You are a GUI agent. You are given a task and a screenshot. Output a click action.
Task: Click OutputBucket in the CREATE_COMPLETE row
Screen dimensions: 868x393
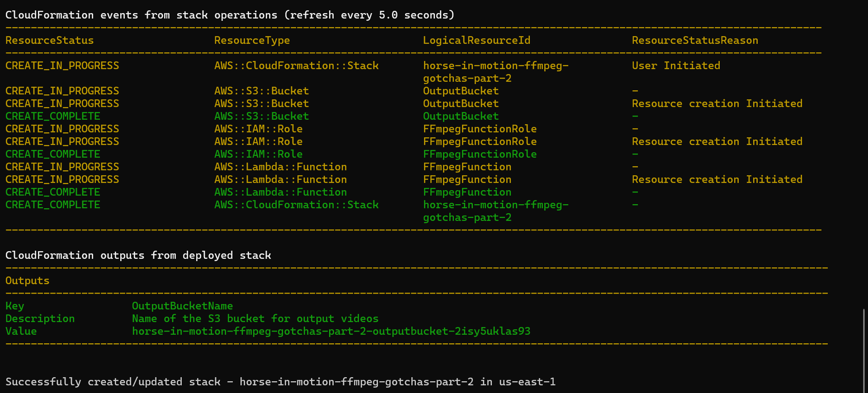coord(461,117)
